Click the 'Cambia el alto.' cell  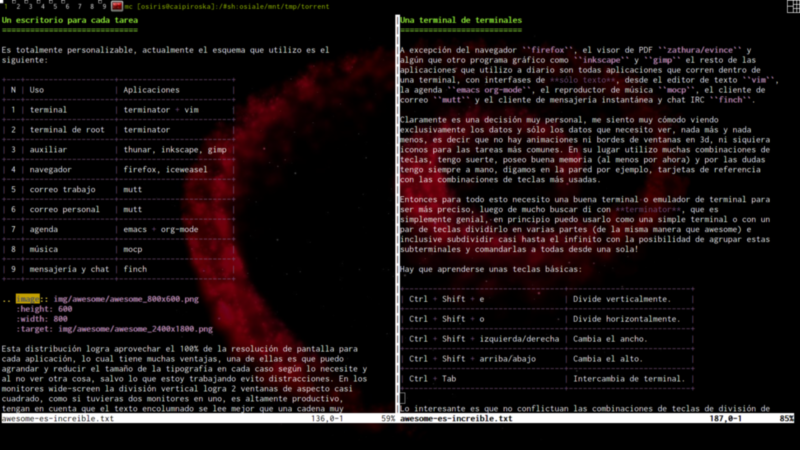click(608, 359)
